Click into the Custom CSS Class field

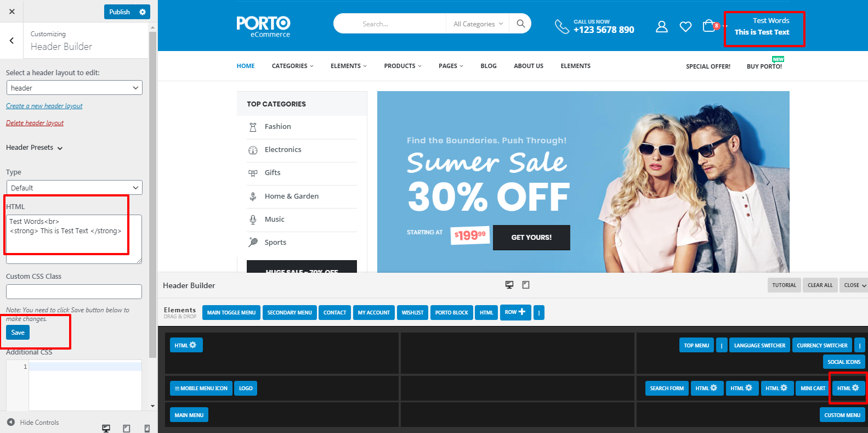74,291
